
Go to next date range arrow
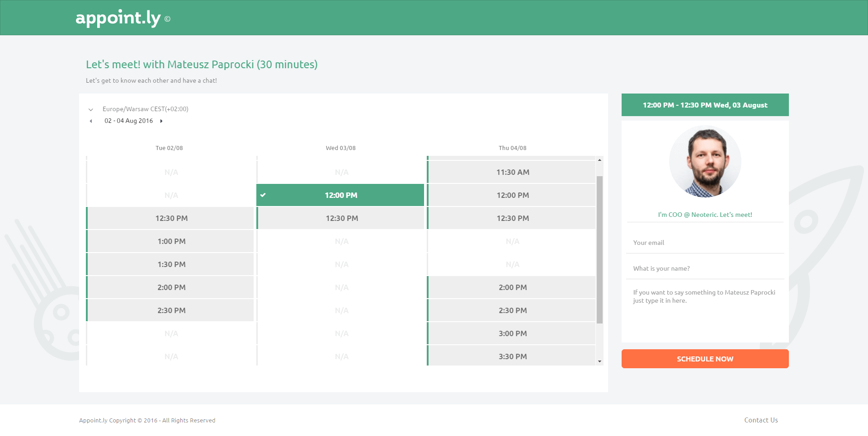pyautogui.click(x=161, y=121)
